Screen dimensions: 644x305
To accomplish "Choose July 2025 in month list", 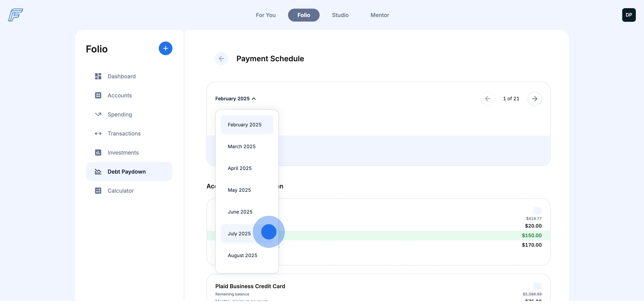I will point(239,234).
